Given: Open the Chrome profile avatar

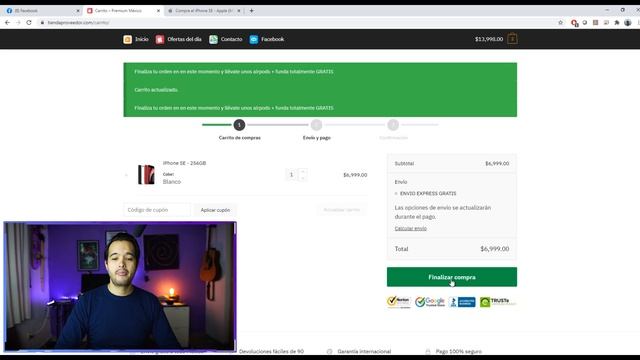Looking at the screenshot, I should pyautogui.click(x=628, y=22).
